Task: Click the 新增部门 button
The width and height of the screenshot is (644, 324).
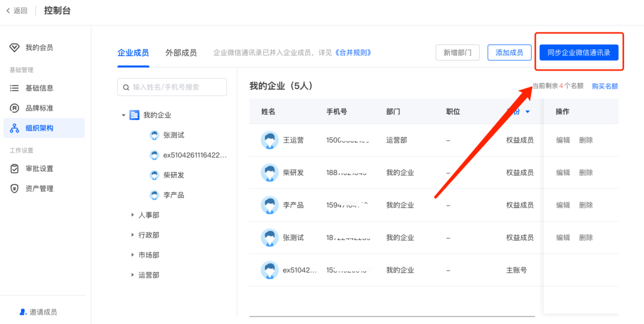Action: (457, 53)
